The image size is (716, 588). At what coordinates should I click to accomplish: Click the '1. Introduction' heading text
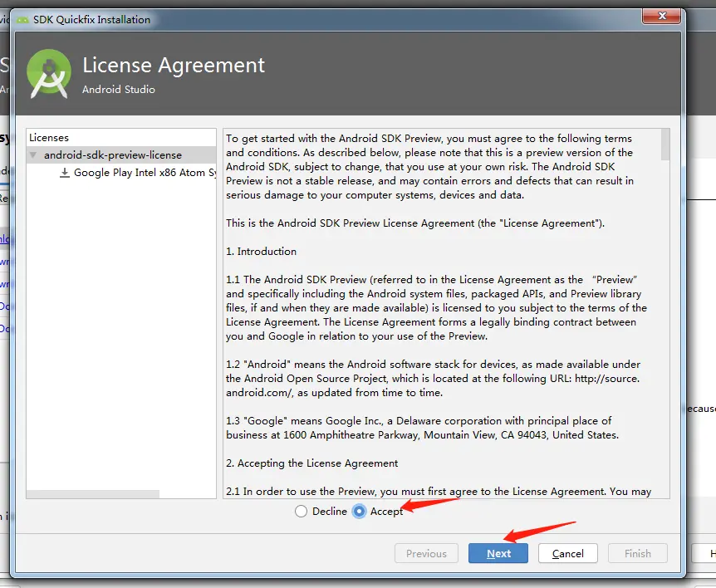click(261, 251)
